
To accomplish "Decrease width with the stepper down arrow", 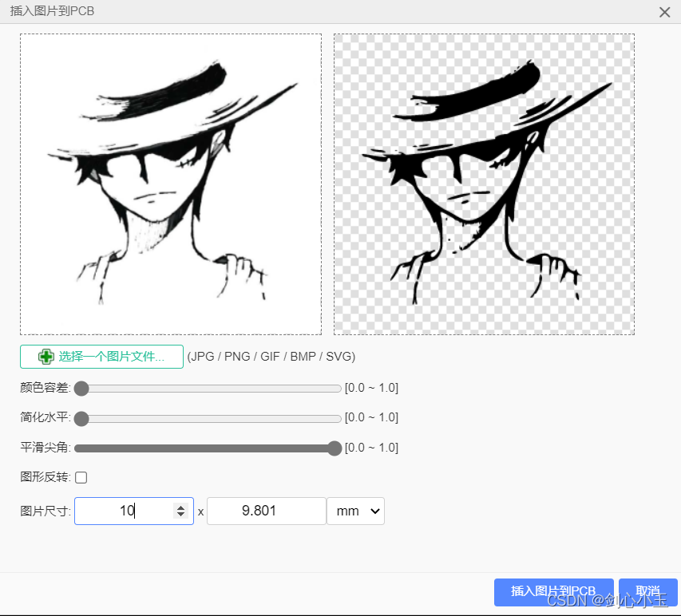I will tap(180, 515).
